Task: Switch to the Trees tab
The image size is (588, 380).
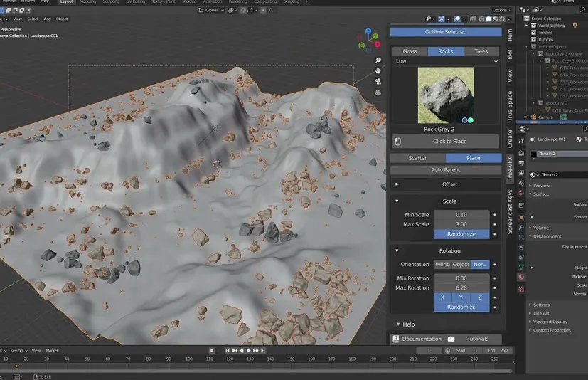Action: [x=481, y=51]
